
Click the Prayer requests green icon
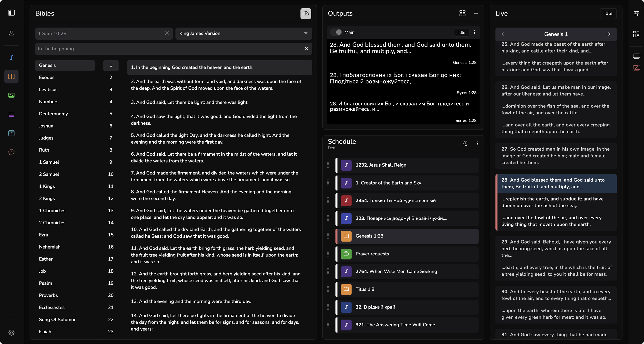pos(346,254)
